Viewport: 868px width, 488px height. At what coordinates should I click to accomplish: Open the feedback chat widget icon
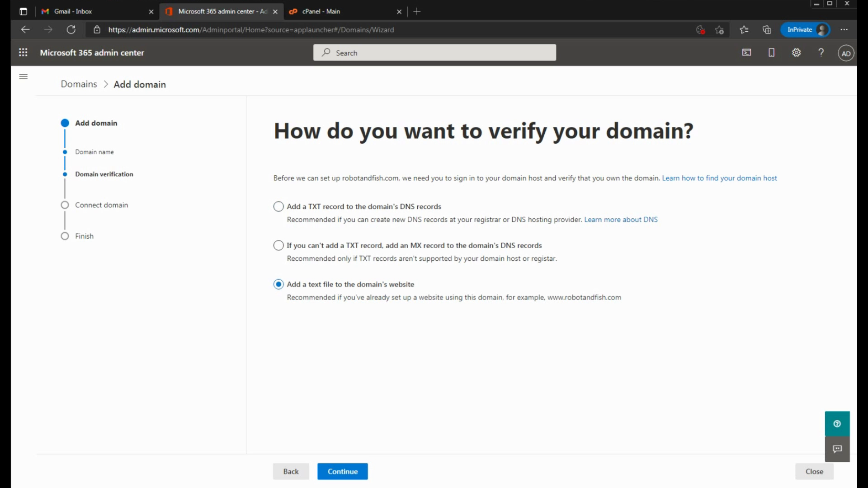tap(837, 449)
